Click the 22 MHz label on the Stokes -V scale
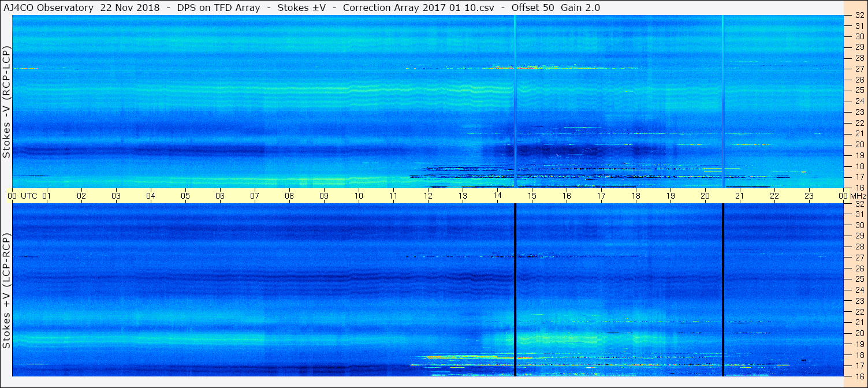 [x=859, y=123]
